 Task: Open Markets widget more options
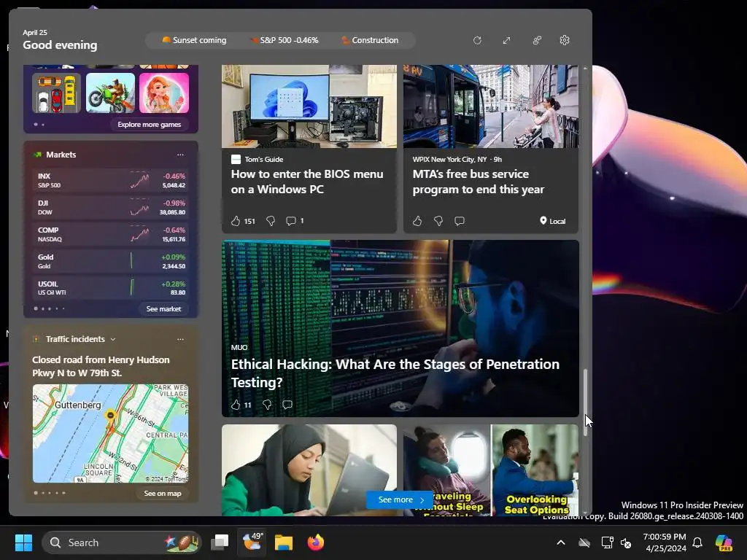(x=180, y=155)
